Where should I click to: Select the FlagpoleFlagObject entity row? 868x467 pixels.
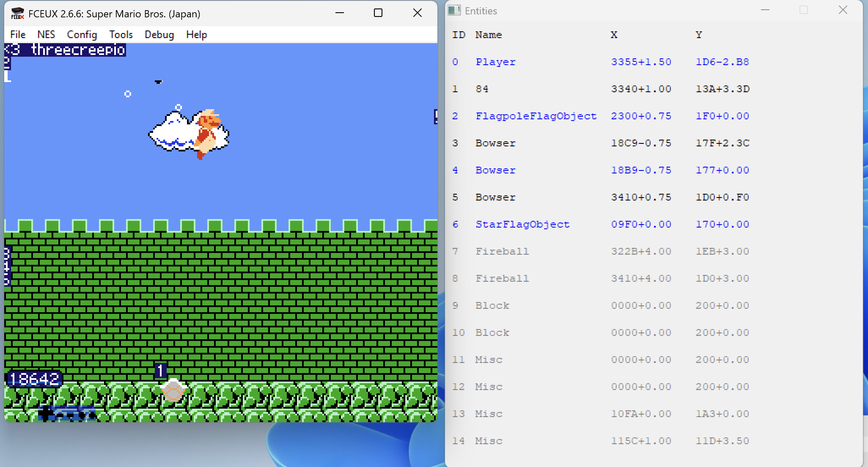(x=536, y=116)
